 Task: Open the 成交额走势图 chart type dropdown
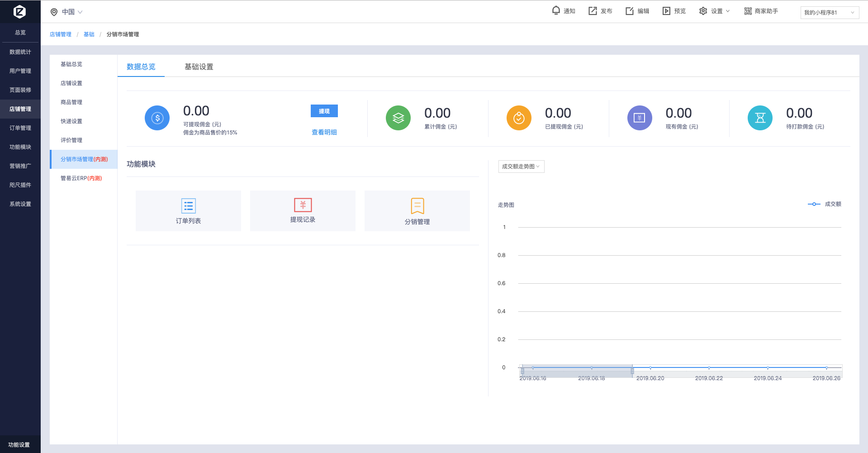[x=521, y=167]
